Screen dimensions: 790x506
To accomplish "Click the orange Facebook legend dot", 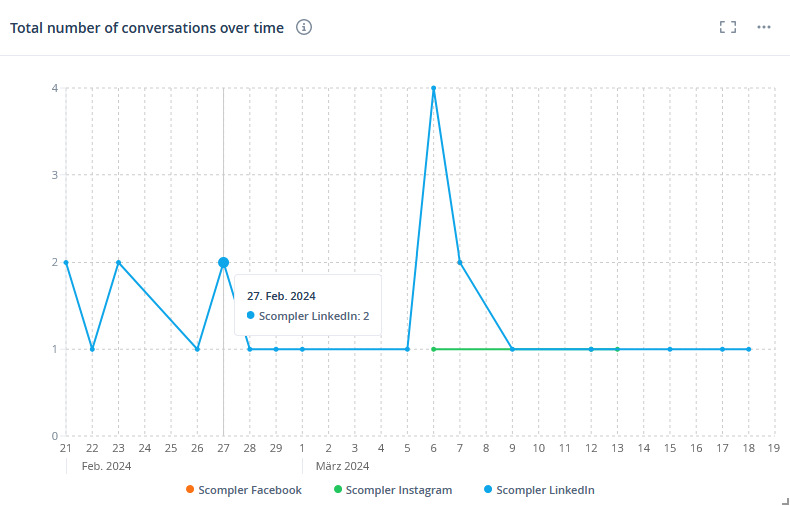I will (x=190, y=490).
